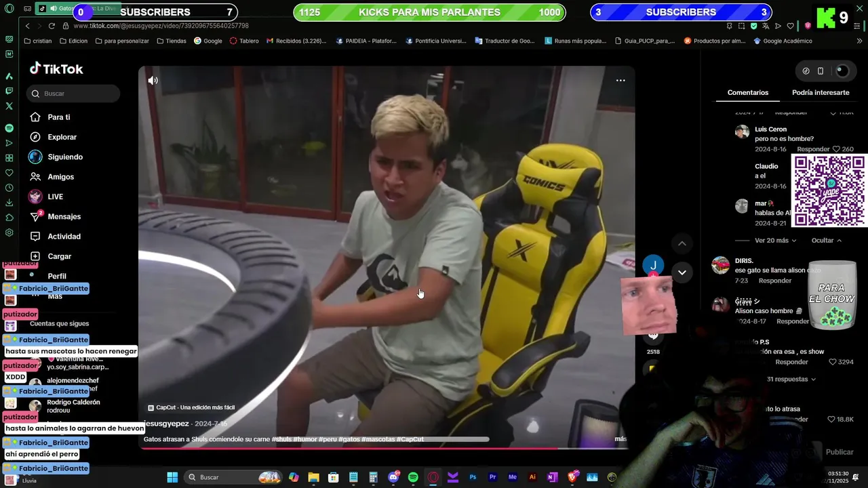This screenshot has width=868, height=488.
Task: Open the video three-dots options menu
Action: click(620, 80)
